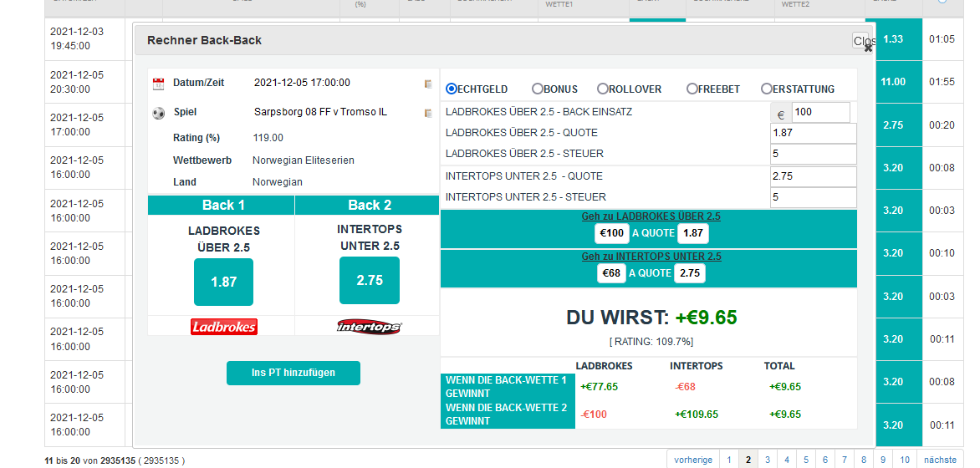Click the -€68 Intertops loss value
Image resolution: width=980 pixels, height=468 pixels.
click(x=685, y=387)
